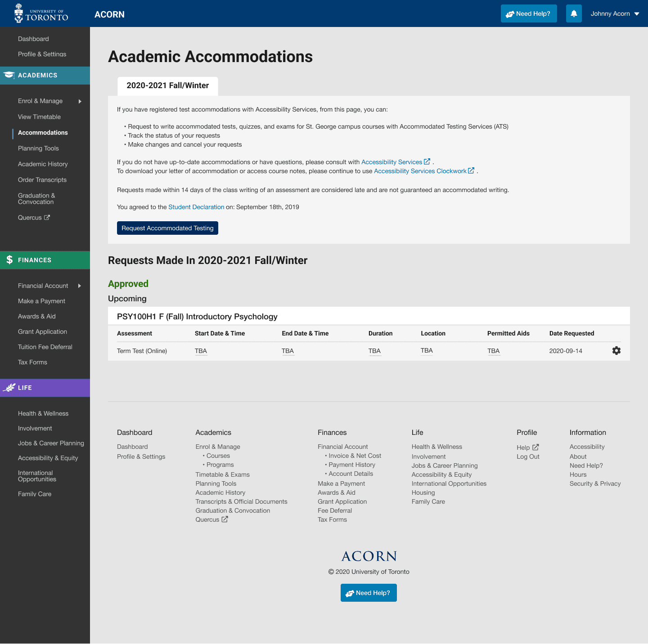Open Dashboard in the sidebar
This screenshot has height=644, width=648.
click(33, 39)
